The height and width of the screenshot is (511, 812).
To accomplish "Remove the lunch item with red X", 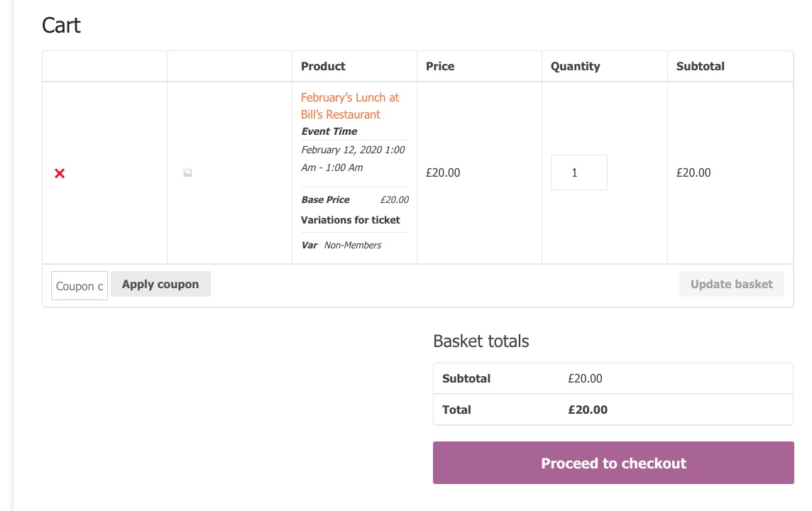I will (x=60, y=173).
